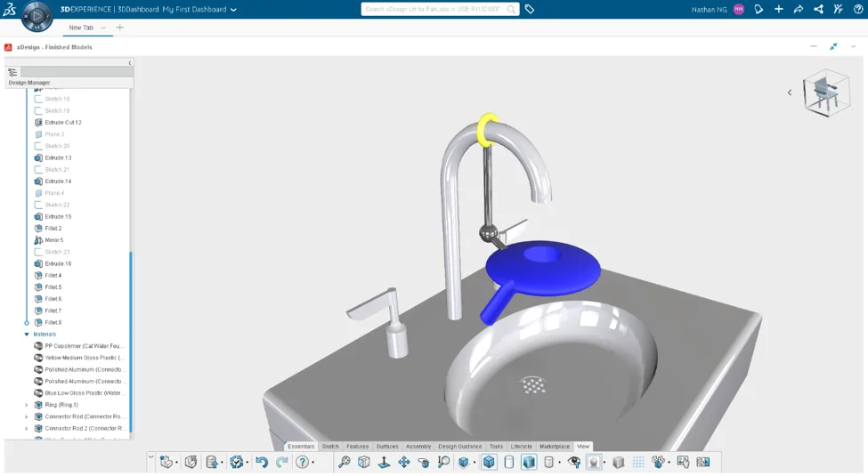Open the share arrow icon in top bar

click(799, 9)
